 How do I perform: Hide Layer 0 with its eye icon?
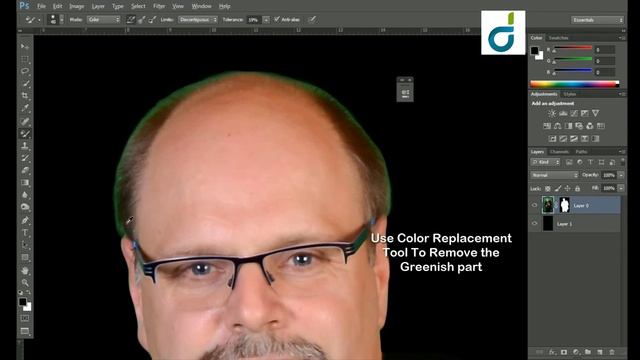coord(534,205)
